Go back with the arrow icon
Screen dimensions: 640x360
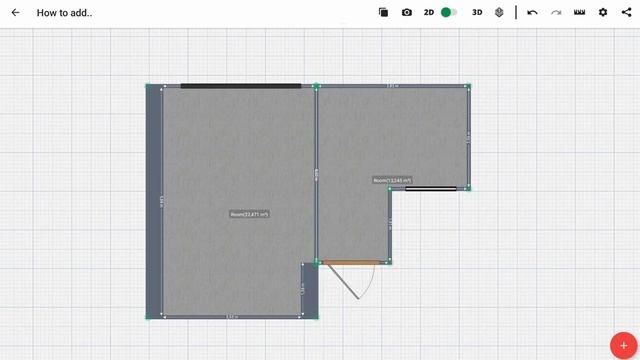15,13
